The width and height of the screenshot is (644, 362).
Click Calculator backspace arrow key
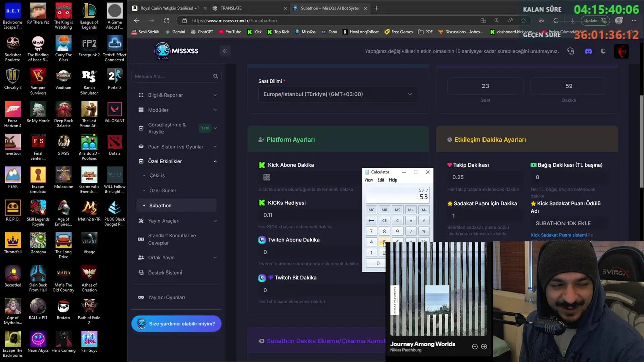click(x=371, y=221)
